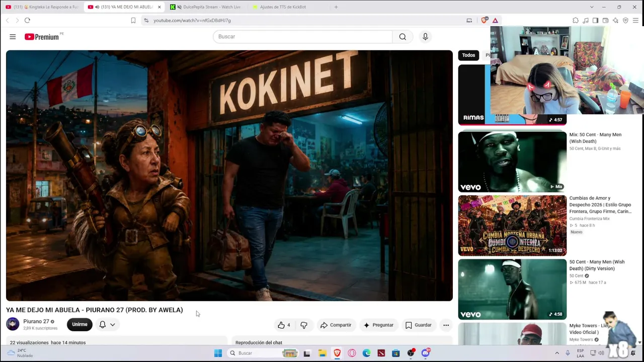
Task: Close the YA ME DEJO MI ABUELA tab
Action: (159, 7)
